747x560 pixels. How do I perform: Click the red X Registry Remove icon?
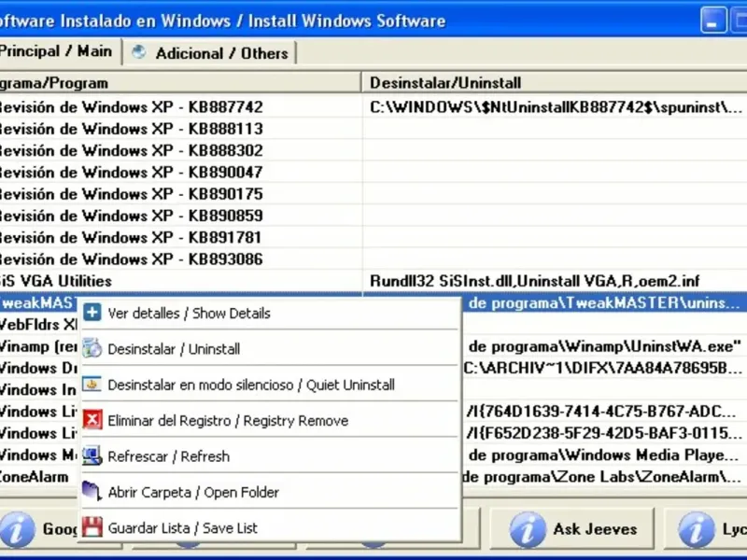[x=92, y=420]
